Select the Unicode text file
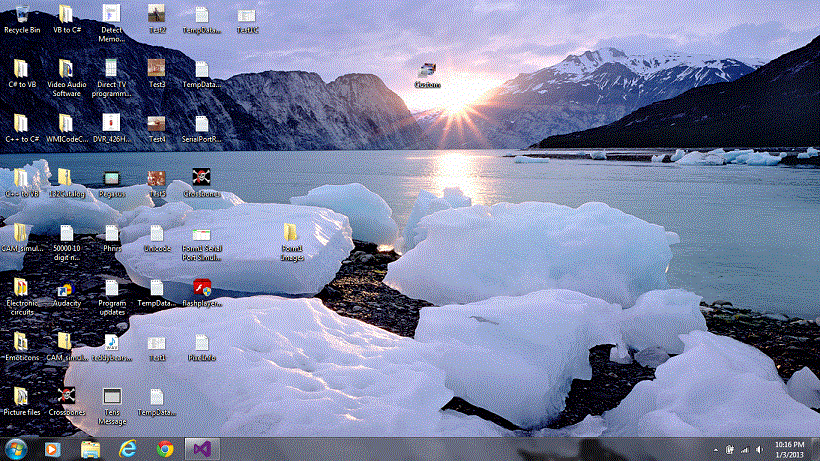The height and width of the screenshot is (461, 820). click(x=156, y=238)
